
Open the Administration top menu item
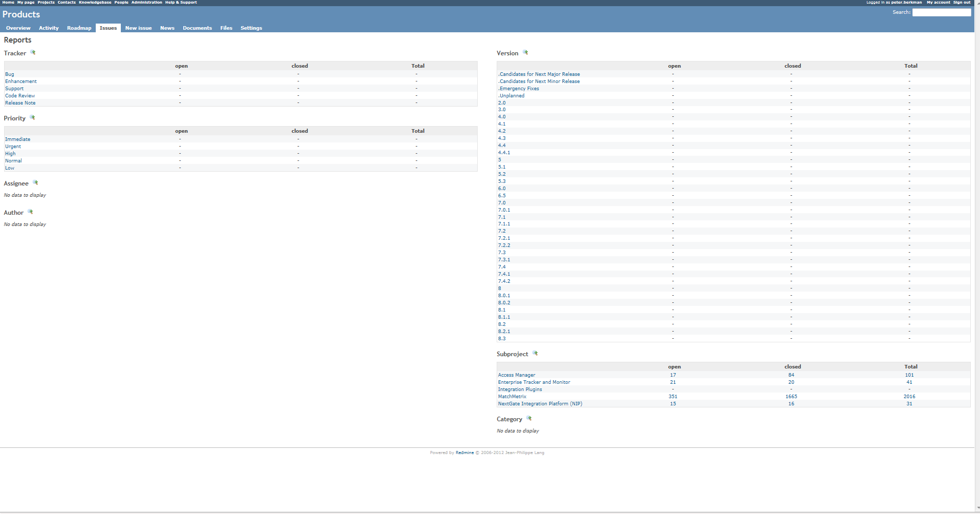[x=146, y=3]
